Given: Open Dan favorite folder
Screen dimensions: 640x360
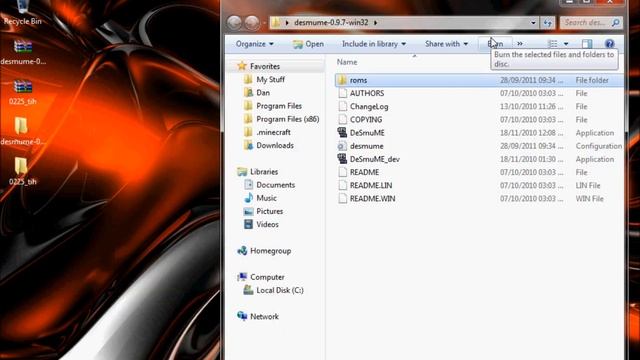Looking at the screenshot, I should [262, 93].
